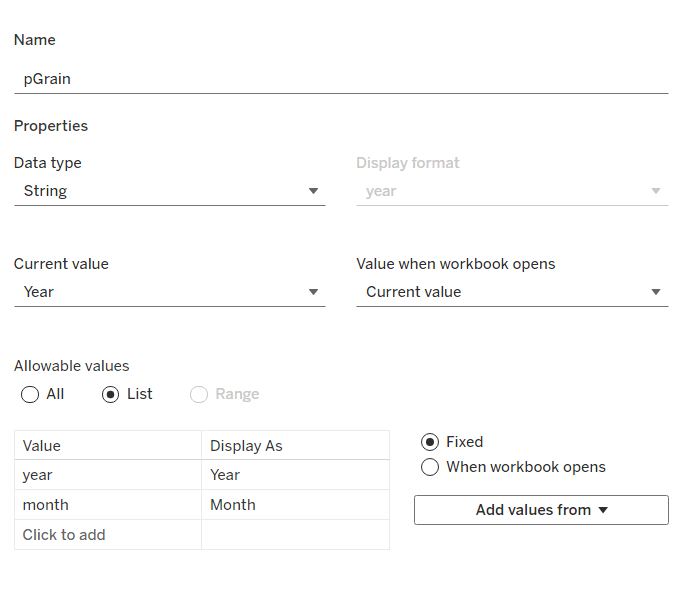Screen dimensions: 680x602
Task: Open the Display format dropdown
Action: coord(511,191)
